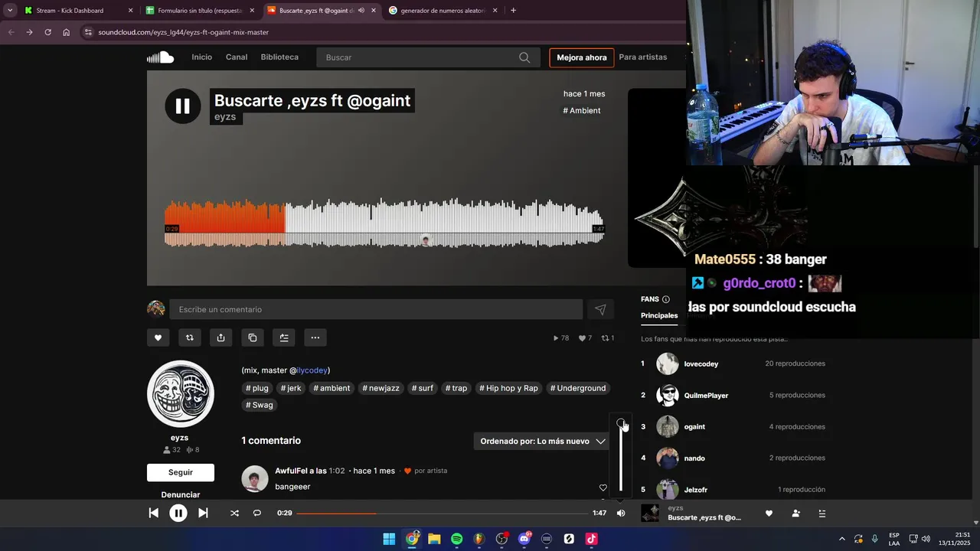Switch to Stream - Kick Dashboard tab
Image resolution: width=980 pixels, height=551 pixels.
click(x=77, y=11)
